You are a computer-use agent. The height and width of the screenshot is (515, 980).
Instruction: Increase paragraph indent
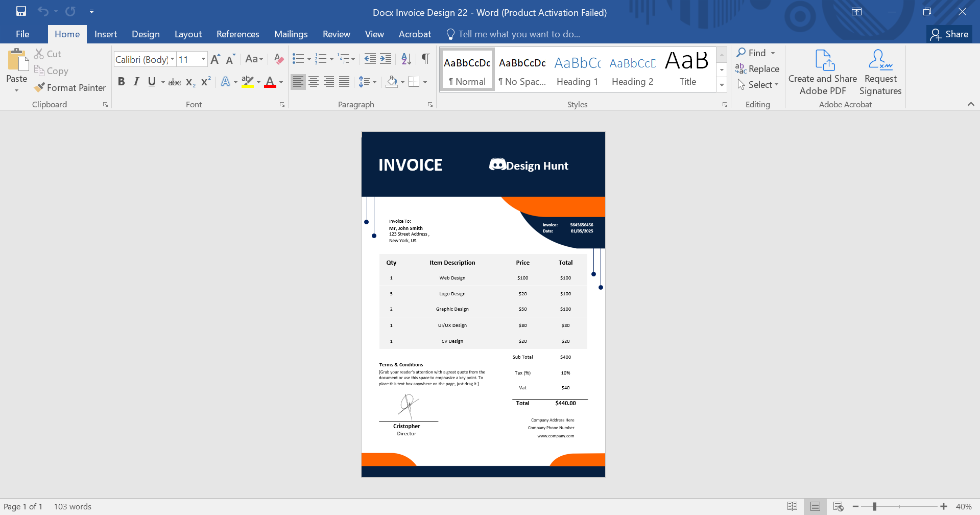click(386, 59)
